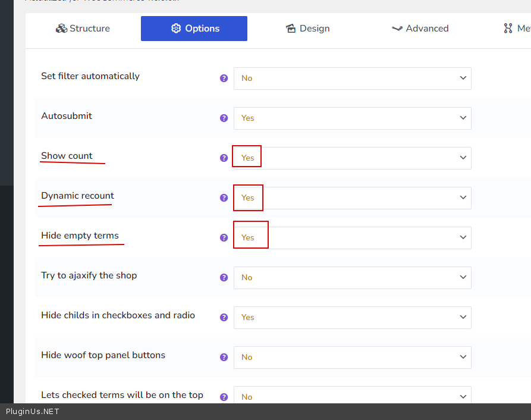
Task: Open the Advanced tab
Action: [420, 29]
